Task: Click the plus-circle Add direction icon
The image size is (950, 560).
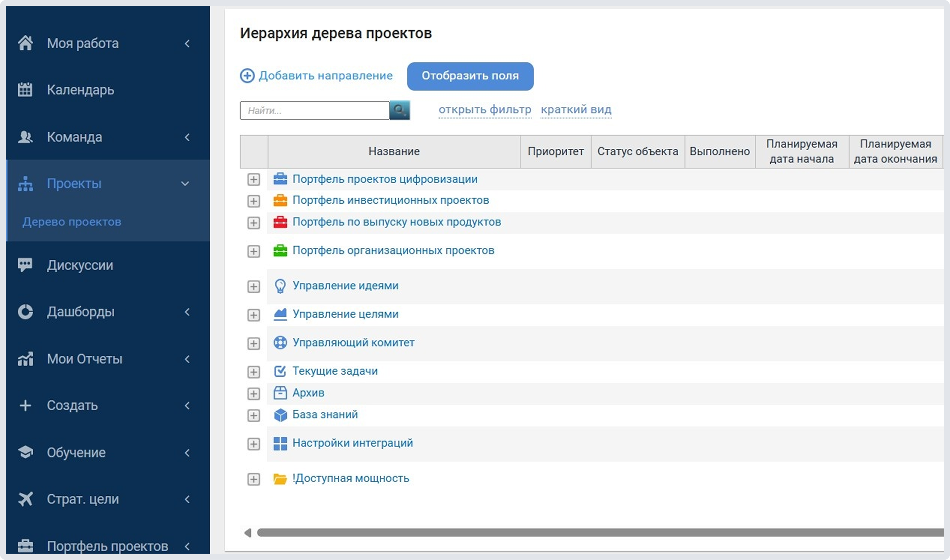Action: pos(247,76)
